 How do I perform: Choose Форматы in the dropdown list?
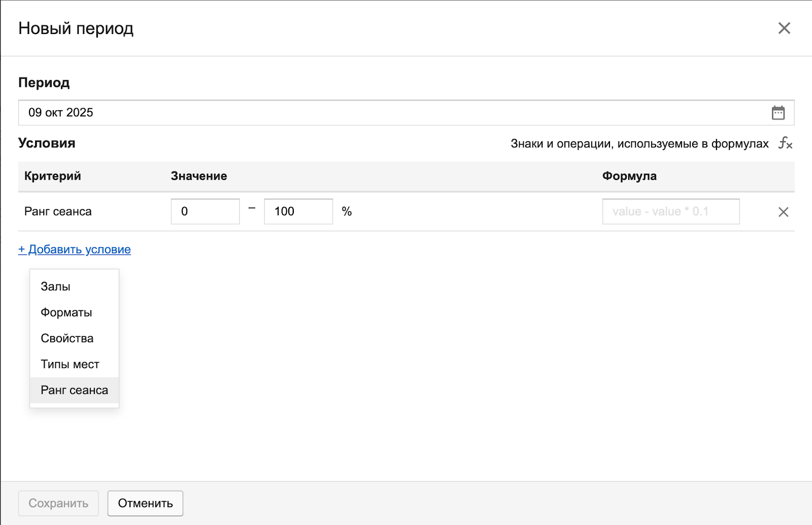coord(66,313)
